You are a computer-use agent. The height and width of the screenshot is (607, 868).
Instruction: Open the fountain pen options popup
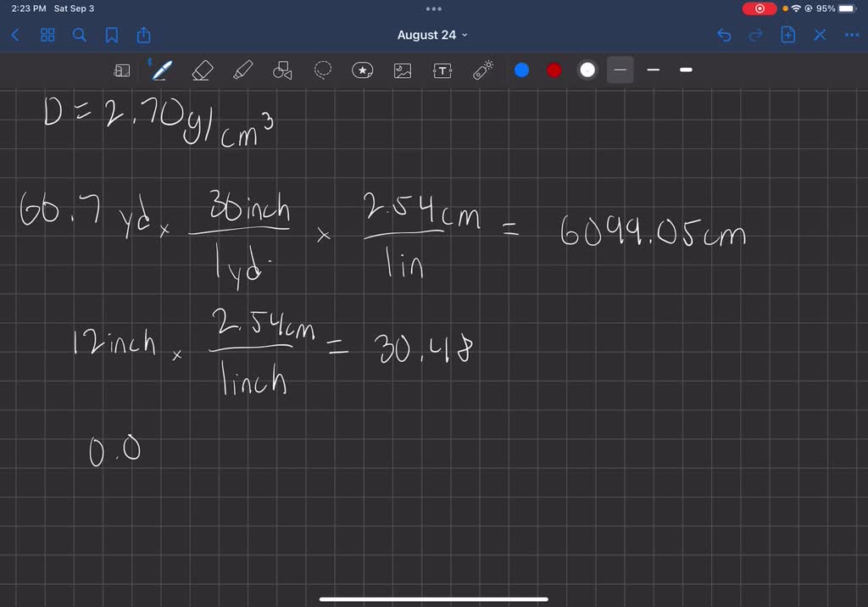pyautogui.click(x=161, y=70)
